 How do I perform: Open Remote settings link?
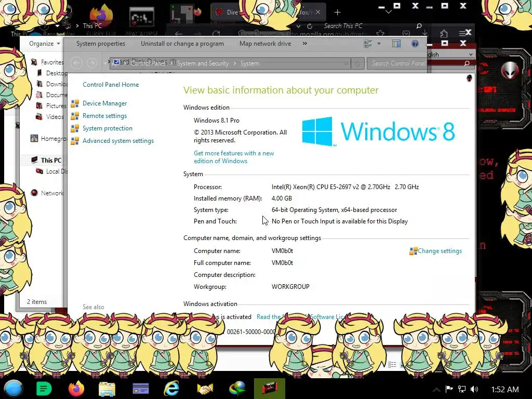(104, 116)
